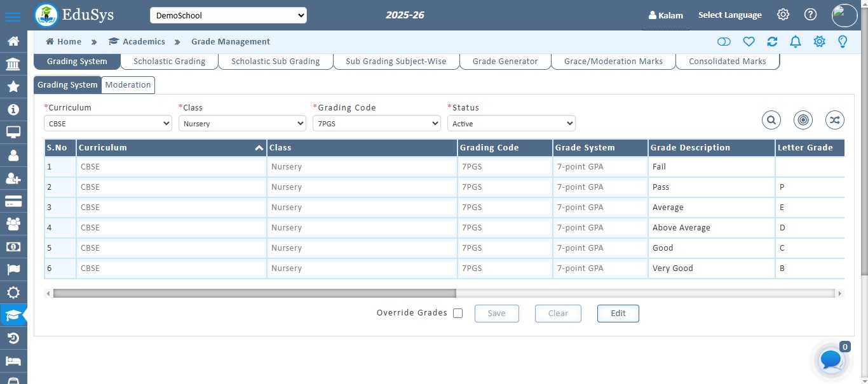The image size is (868, 384).
Task: Toggle the dark mode switch near the breadcrumb
Action: 724,41
